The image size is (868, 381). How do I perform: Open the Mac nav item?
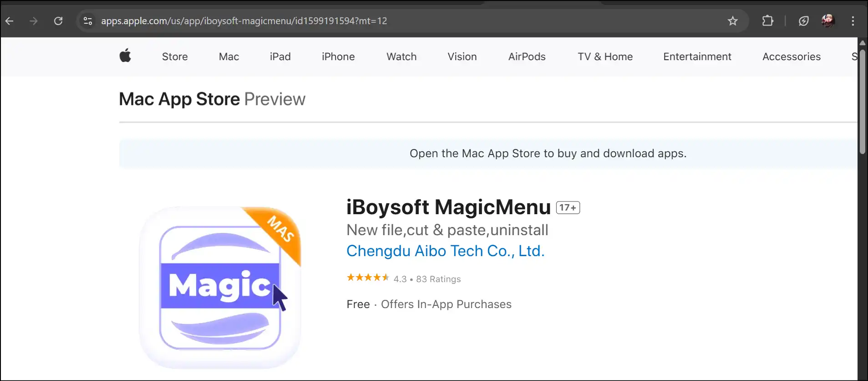(229, 57)
